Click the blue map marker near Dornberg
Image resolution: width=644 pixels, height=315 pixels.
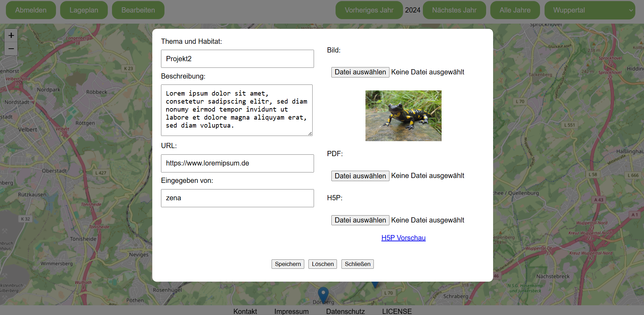[323, 294]
